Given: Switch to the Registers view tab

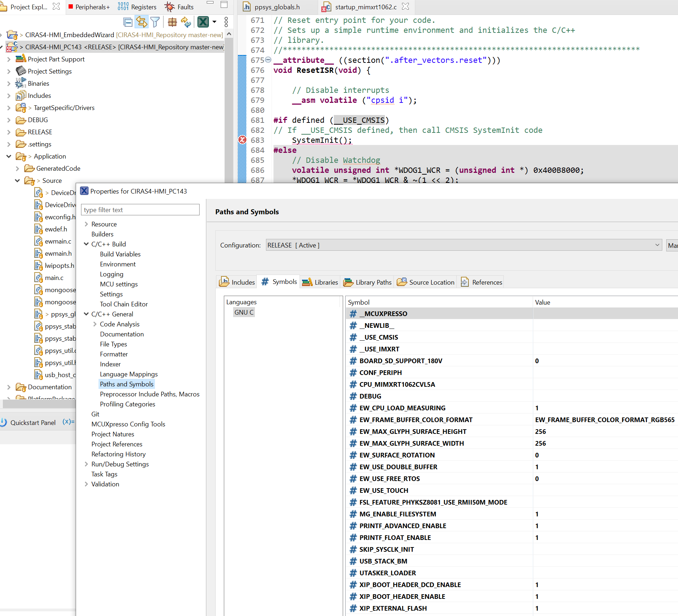Looking at the screenshot, I should (x=137, y=7).
